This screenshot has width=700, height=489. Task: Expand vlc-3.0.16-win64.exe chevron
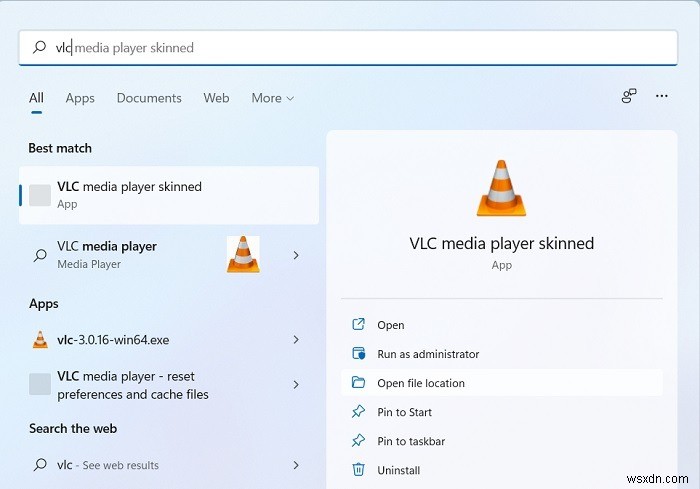pyautogui.click(x=296, y=340)
